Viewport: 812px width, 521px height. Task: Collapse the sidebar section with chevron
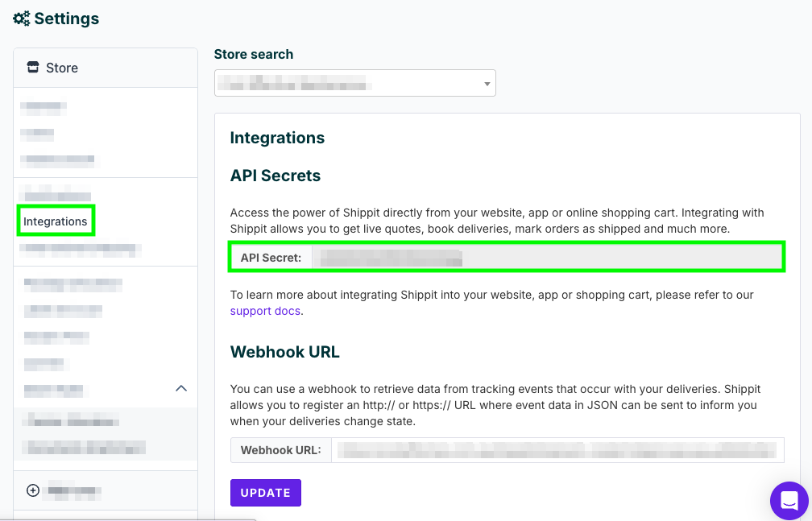coord(180,388)
